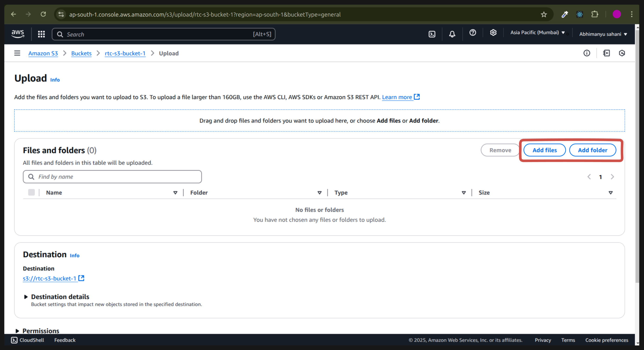Image resolution: width=644 pixels, height=350 pixels.
Task: Open s3://rtc-s3-bucket-1 destination link
Action: click(50, 278)
